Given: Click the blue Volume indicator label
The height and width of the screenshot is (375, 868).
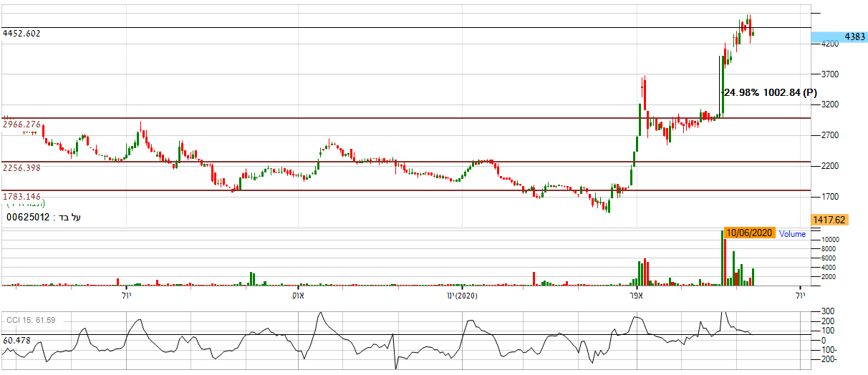Looking at the screenshot, I should click(x=792, y=234).
